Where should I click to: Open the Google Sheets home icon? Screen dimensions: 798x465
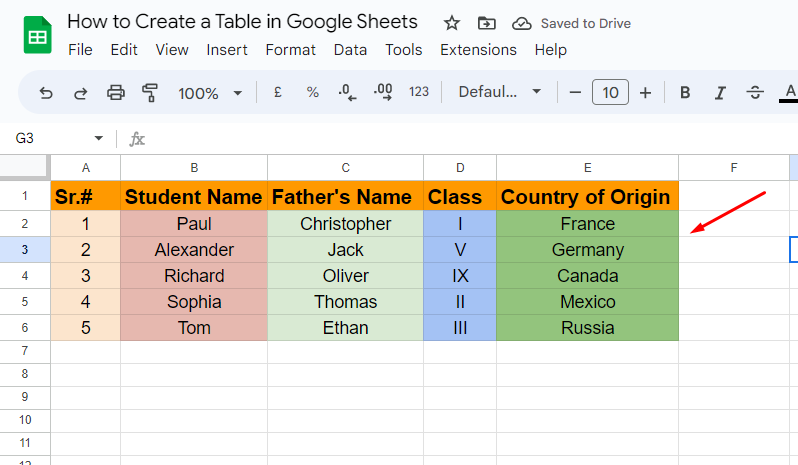tap(37, 35)
